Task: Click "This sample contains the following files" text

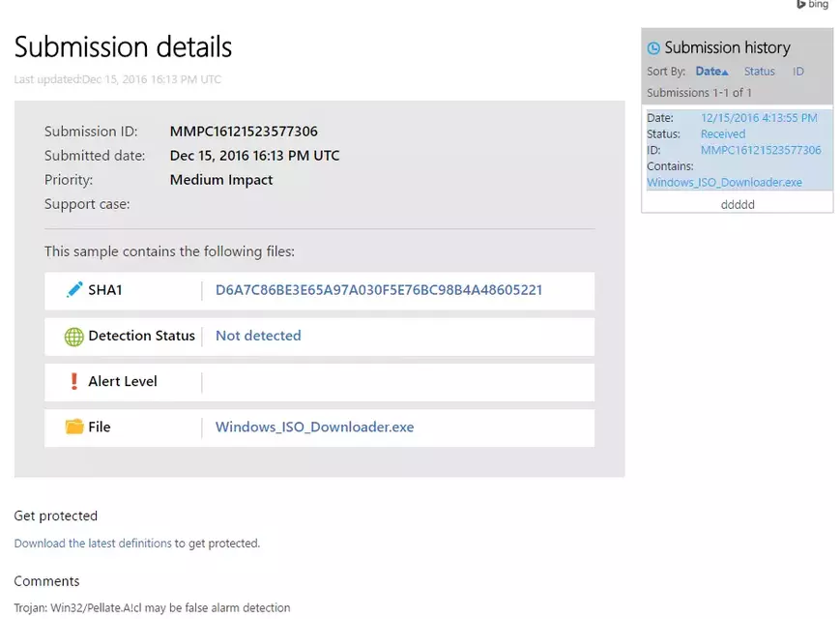Action: [169, 251]
